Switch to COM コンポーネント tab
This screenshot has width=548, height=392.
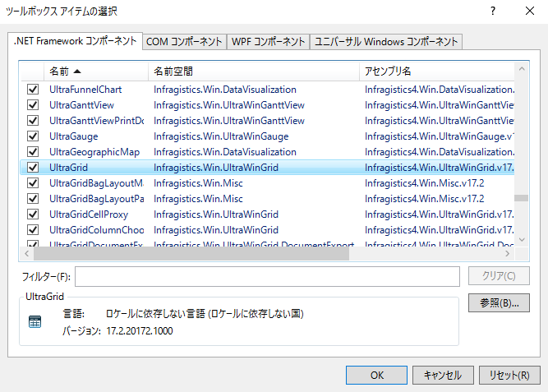click(x=184, y=42)
